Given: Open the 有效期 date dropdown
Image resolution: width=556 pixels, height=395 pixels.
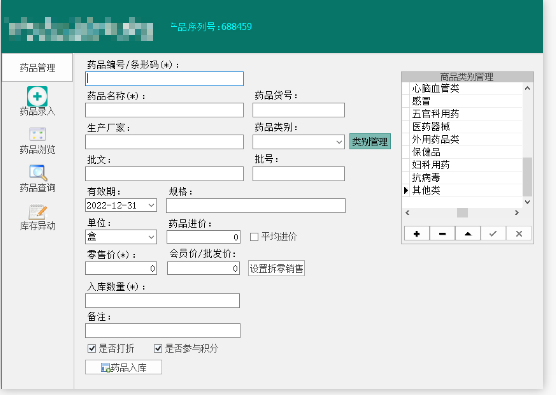Looking at the screenshot, I should click(151, 205).
